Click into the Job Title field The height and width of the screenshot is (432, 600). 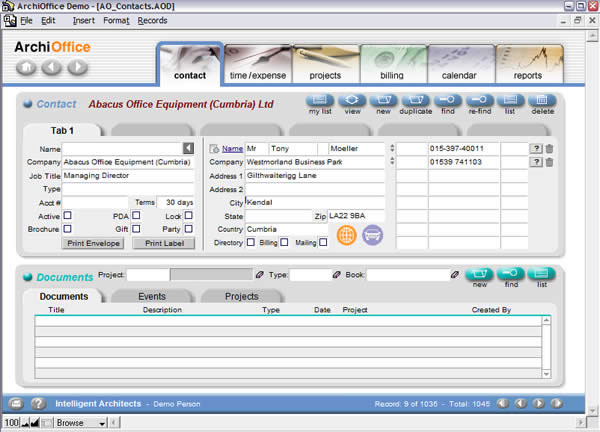tap(128, 176)
